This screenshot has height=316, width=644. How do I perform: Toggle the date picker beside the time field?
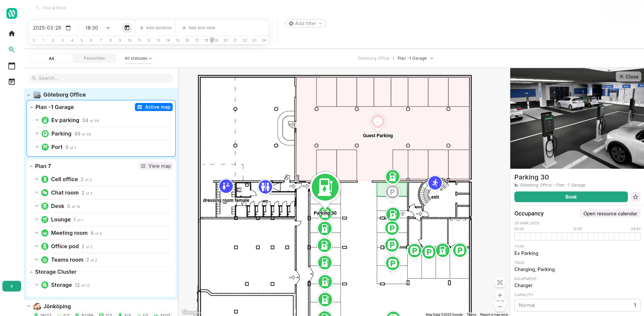tap(127, 28)
